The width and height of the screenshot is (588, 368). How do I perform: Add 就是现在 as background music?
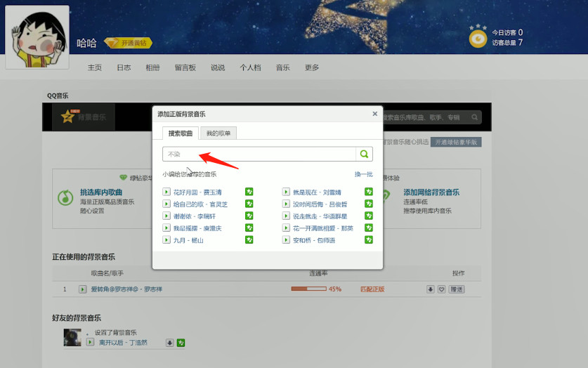(369, 192)
